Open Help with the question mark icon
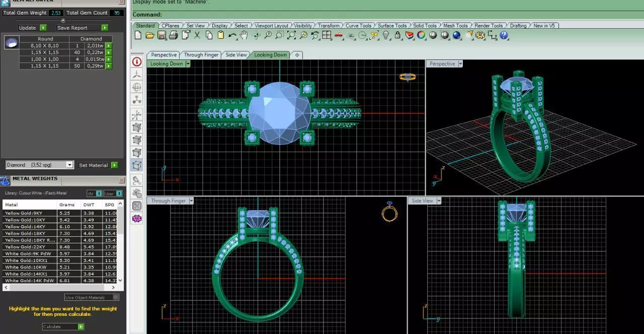Image resolution: width=644 pixels, height=334 pixels. coord(504,35)
